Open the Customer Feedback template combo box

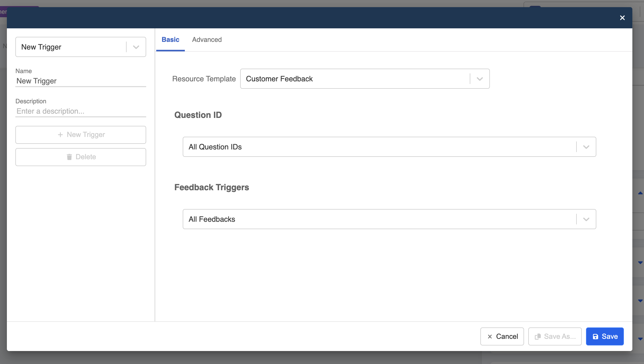(355, 79)
